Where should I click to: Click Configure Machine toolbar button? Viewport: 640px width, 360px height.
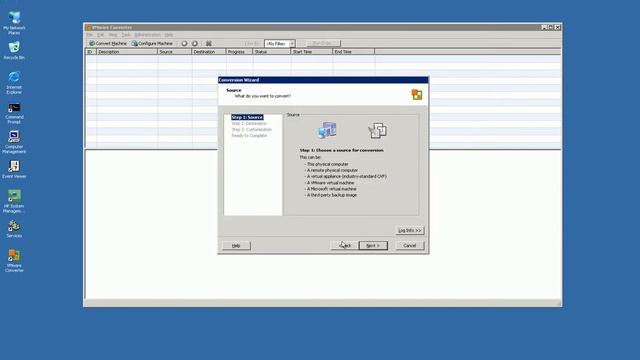pos(152,43)
